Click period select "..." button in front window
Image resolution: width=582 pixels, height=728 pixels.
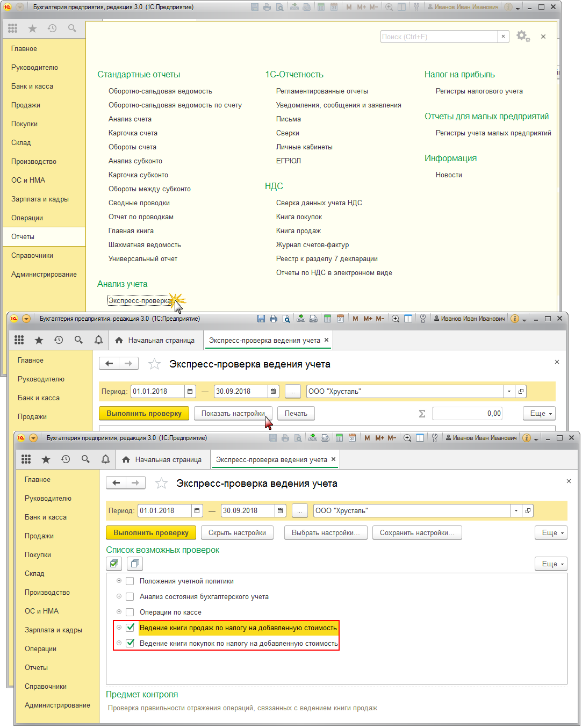point(300,510)
